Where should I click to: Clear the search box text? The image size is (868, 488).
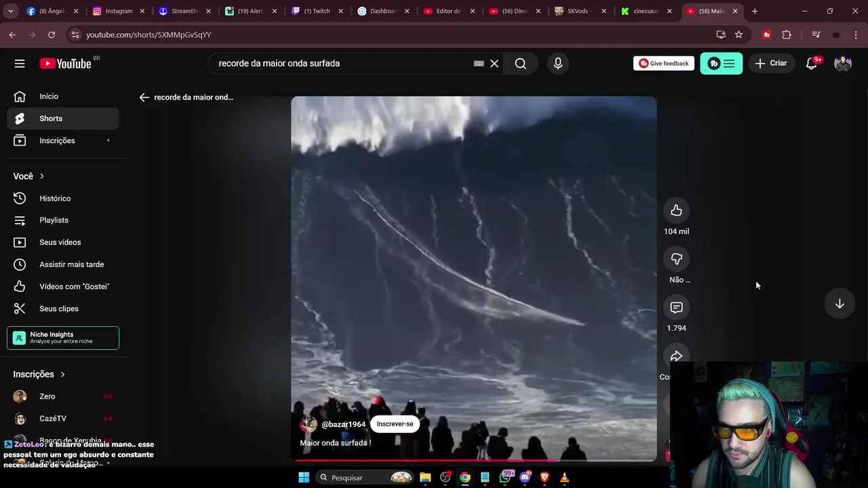click(x=494, y=63)
